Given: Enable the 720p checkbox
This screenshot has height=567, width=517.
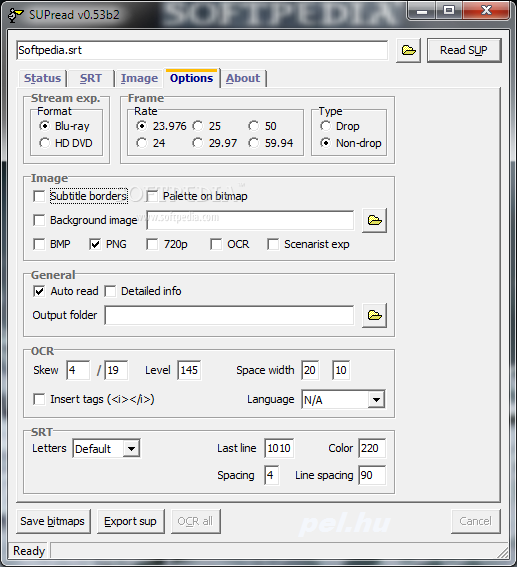Looking at the screenshot, I should [x=152, y=244].
